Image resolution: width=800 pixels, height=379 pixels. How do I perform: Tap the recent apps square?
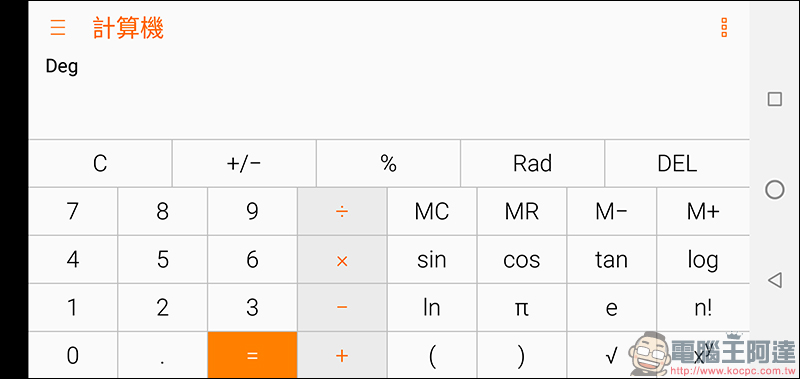(774, 99)
